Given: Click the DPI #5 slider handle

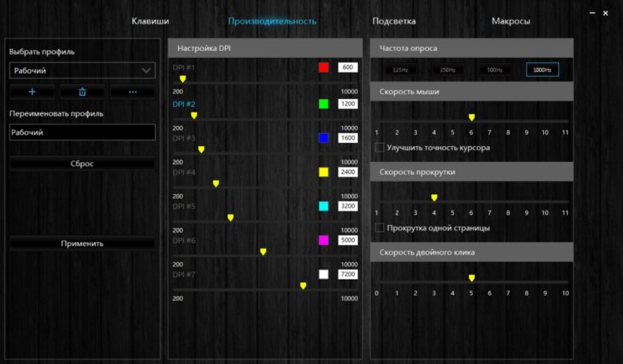Looking at the screenshot, I should click(x=231, y=218).
